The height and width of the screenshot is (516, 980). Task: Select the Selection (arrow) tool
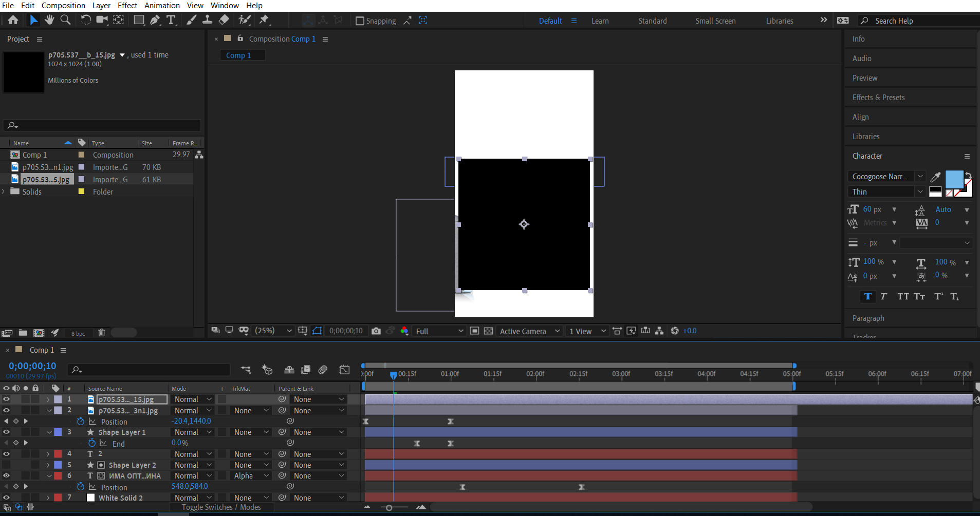tap(33, 20)
